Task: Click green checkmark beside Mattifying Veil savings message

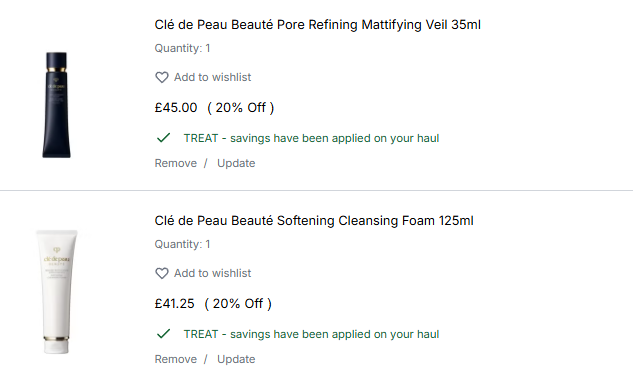Action: coord(163,138)
